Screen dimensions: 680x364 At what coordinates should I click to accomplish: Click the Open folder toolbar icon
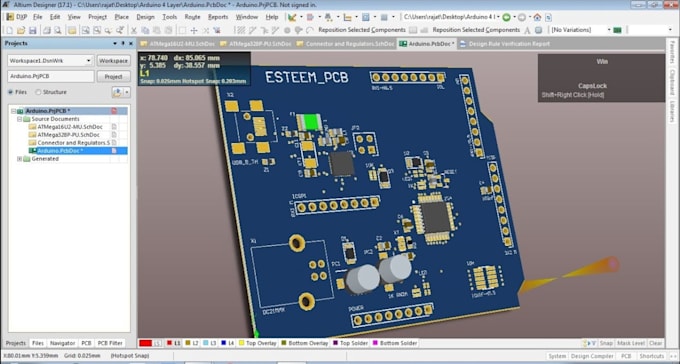click(x=21, y=30)
